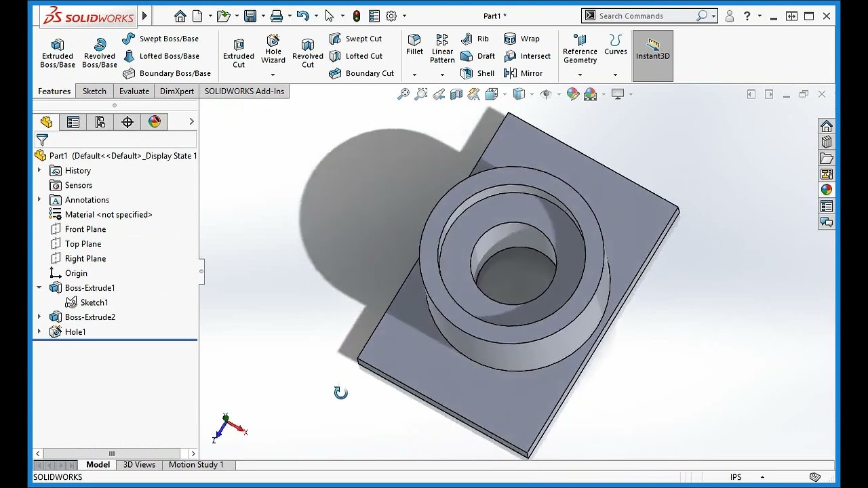Switch to the Features tab
This screenshot has height=488, width=868.
(54, 91)
